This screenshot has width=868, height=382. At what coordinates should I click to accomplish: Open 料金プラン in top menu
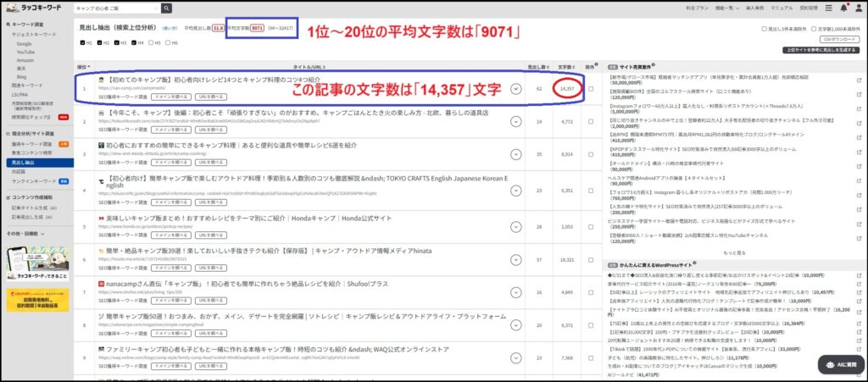(x=697, y=8)
